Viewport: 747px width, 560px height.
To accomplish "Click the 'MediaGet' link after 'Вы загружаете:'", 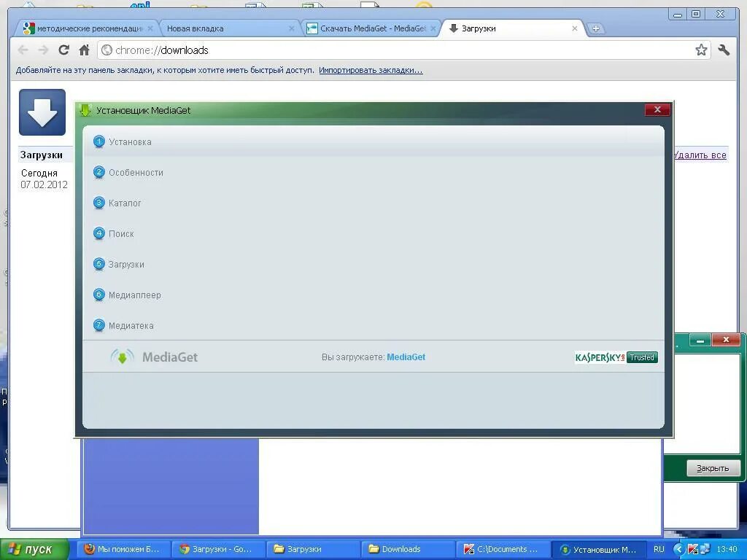I will point(406,357).
